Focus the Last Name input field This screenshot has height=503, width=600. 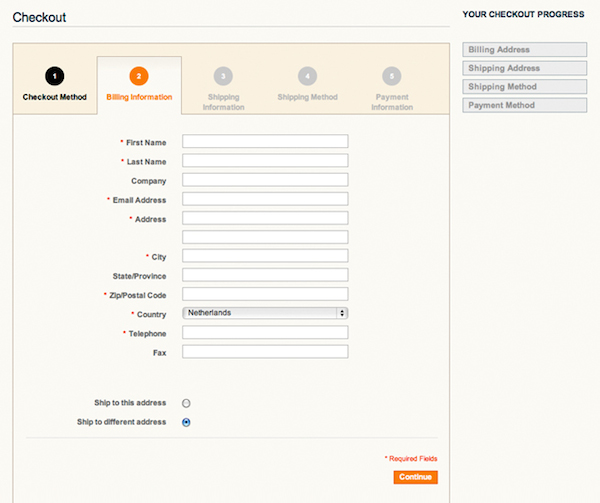pyautogui.click(x=265, y=160)
